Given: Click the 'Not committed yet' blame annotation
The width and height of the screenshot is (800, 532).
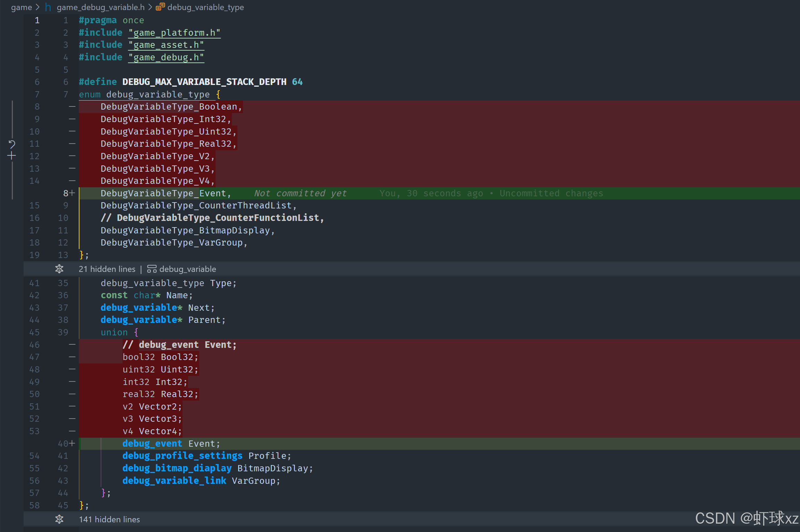Looking at the screenshot, I should tap(300, 193).
